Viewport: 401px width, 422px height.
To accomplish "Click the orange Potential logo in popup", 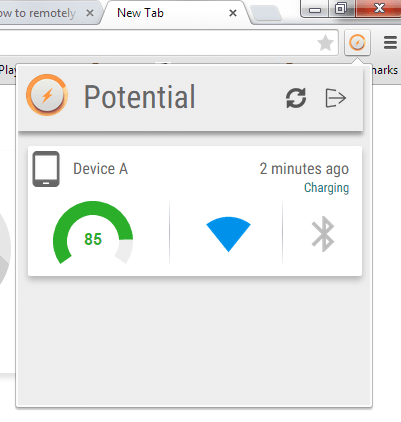I will 47,95.
